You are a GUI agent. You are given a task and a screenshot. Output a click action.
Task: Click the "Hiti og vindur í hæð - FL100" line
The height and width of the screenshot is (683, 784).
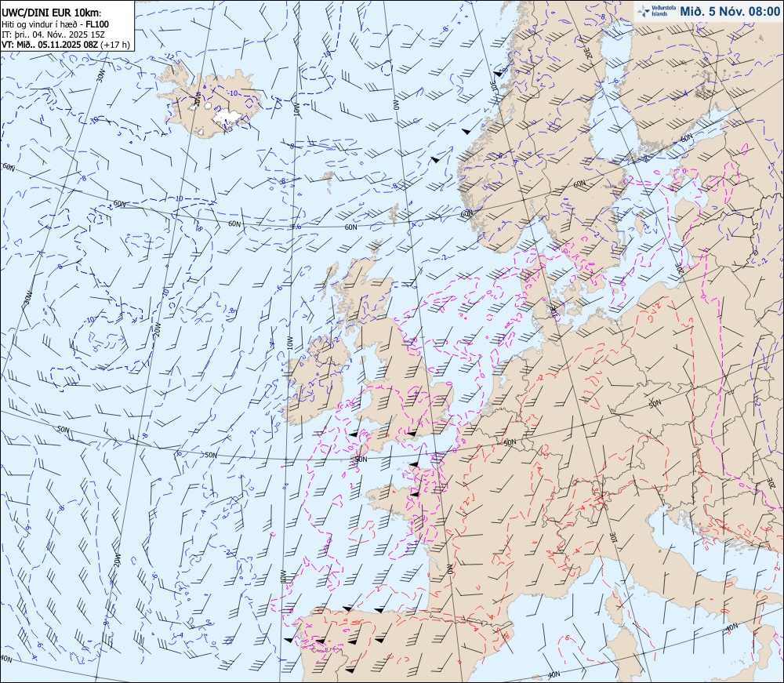(55, 24)
